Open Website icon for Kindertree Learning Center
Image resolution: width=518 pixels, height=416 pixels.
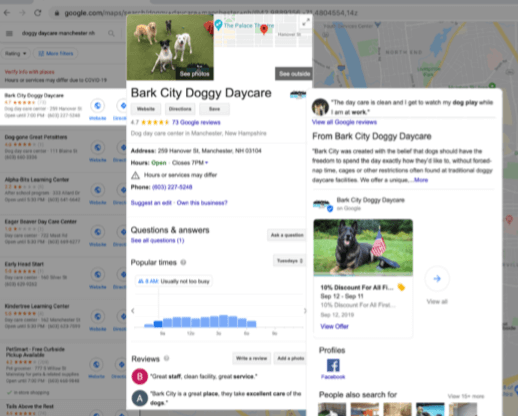(x=97, y=316)
